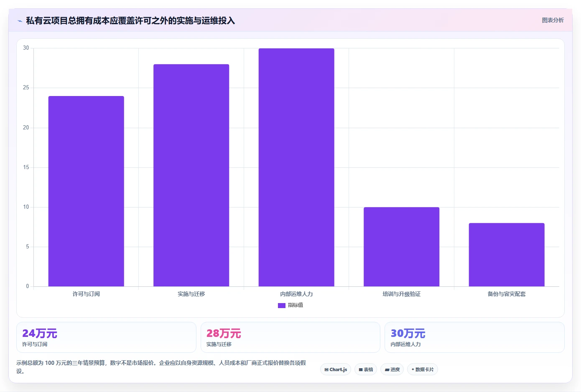
Task: Click the 实施与迁移 caption in data card
Action: (x=219, y=344)
